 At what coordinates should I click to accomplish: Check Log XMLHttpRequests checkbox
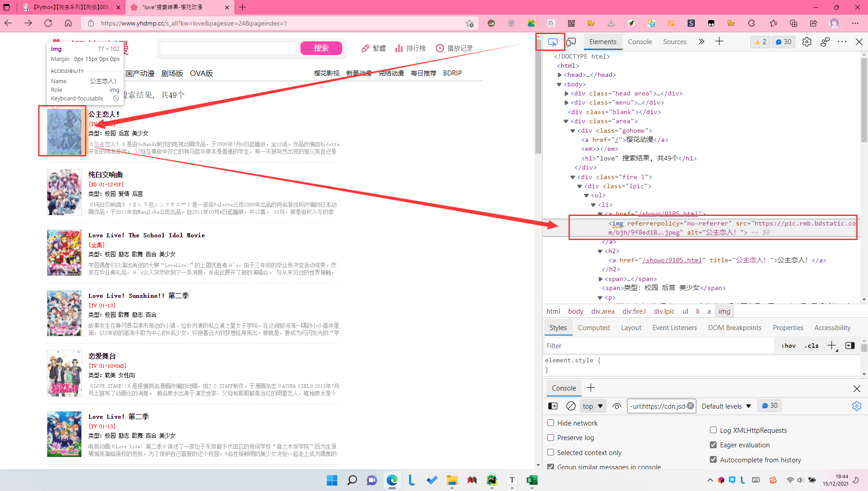[x=713, y=430]
